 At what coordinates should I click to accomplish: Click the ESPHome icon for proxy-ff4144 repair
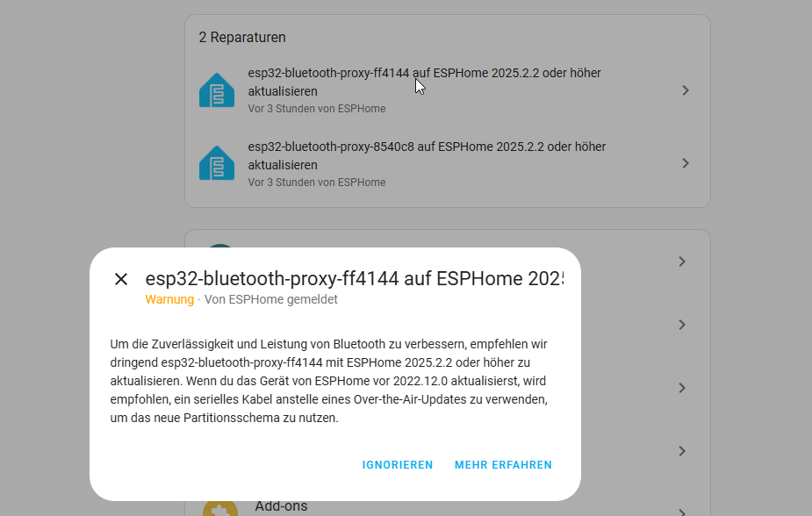(x=216, y=90)
